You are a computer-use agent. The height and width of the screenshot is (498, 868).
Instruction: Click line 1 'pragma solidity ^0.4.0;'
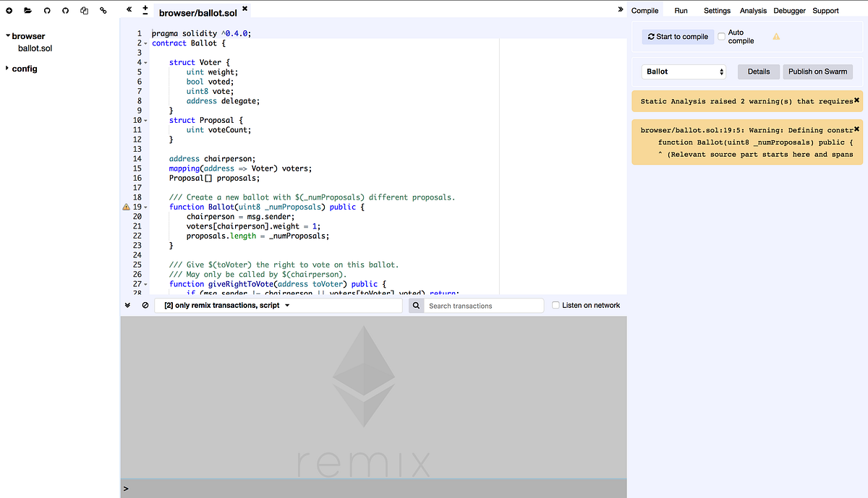(x=201, y=34)
